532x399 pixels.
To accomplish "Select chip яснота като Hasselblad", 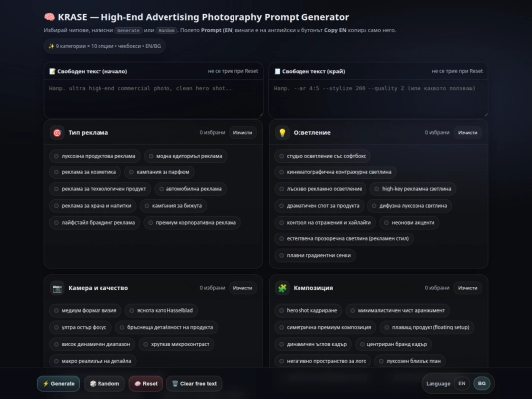I will tap(162, 310).
